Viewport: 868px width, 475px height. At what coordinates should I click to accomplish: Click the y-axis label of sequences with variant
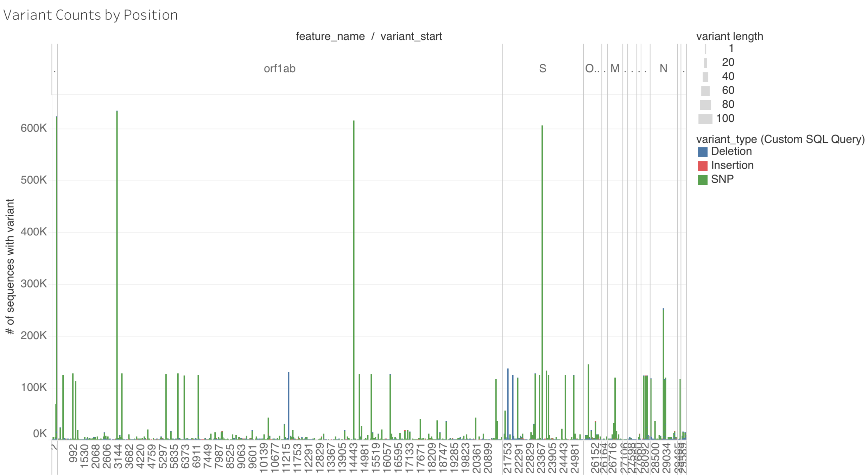10,266
